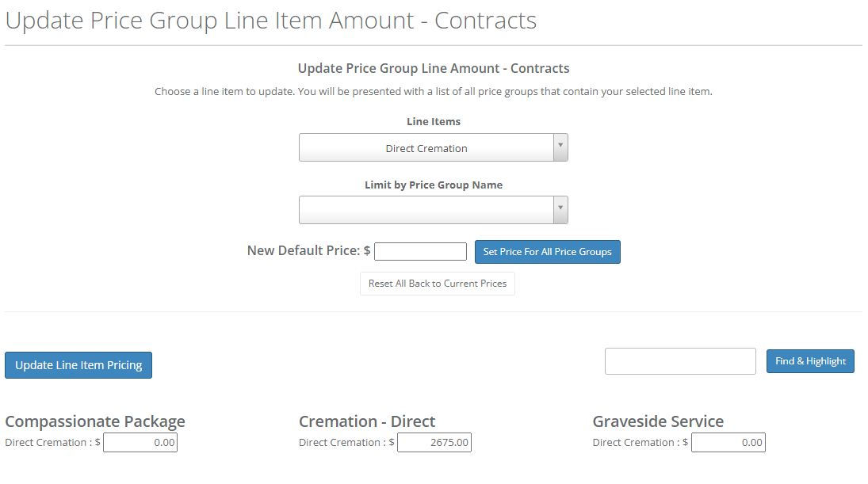This screenshot has width=868, height=484.
Task: Click the Graveside Service Direct Cremation price field
Action: [x=728, y=443]
